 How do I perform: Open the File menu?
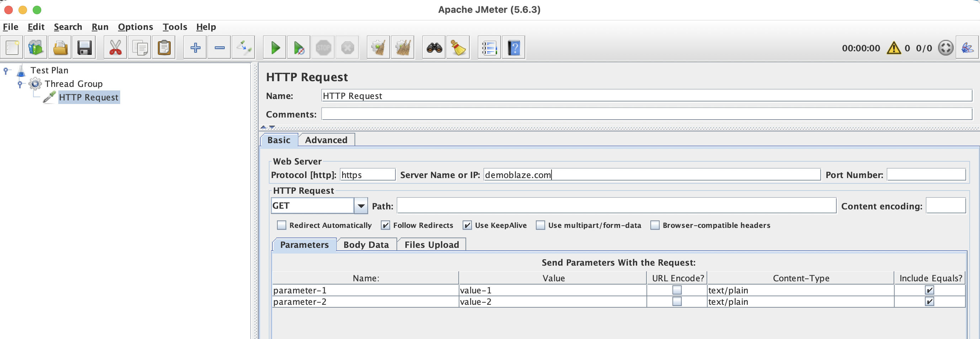point(11,27)
